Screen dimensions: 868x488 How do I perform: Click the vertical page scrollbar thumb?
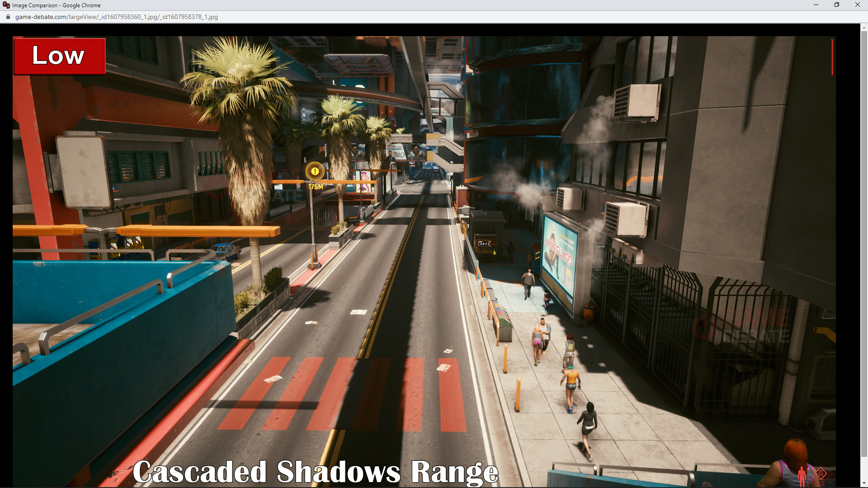[864, 244]
